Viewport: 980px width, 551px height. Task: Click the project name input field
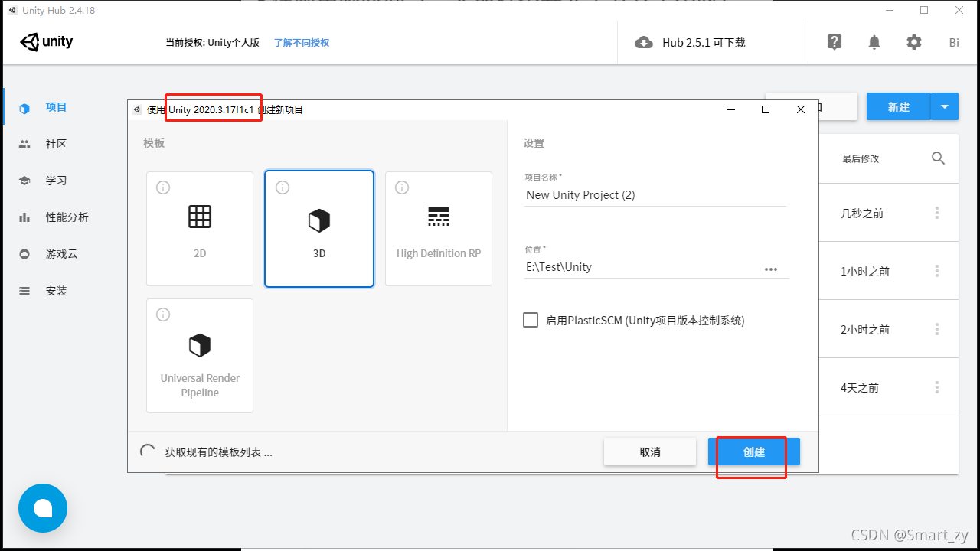click(x=655, y=195)
